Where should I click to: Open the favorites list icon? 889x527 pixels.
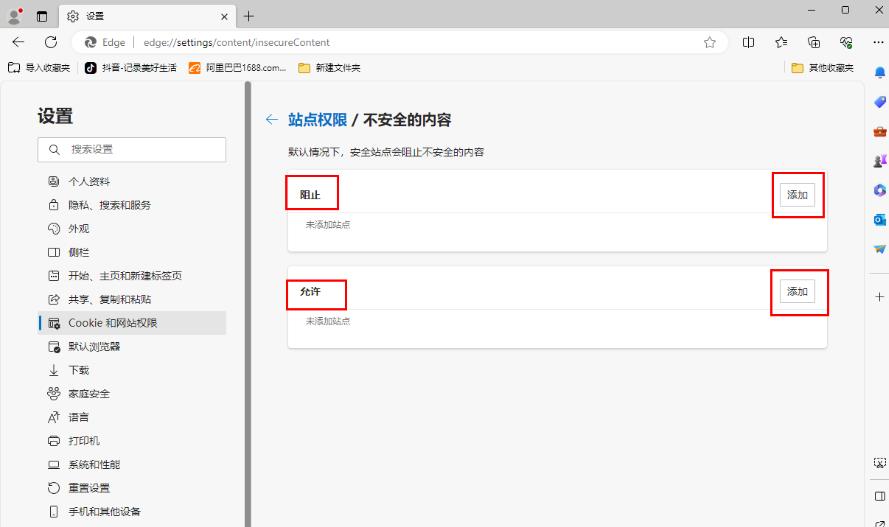pyautogui.click(x=781, y=42)
